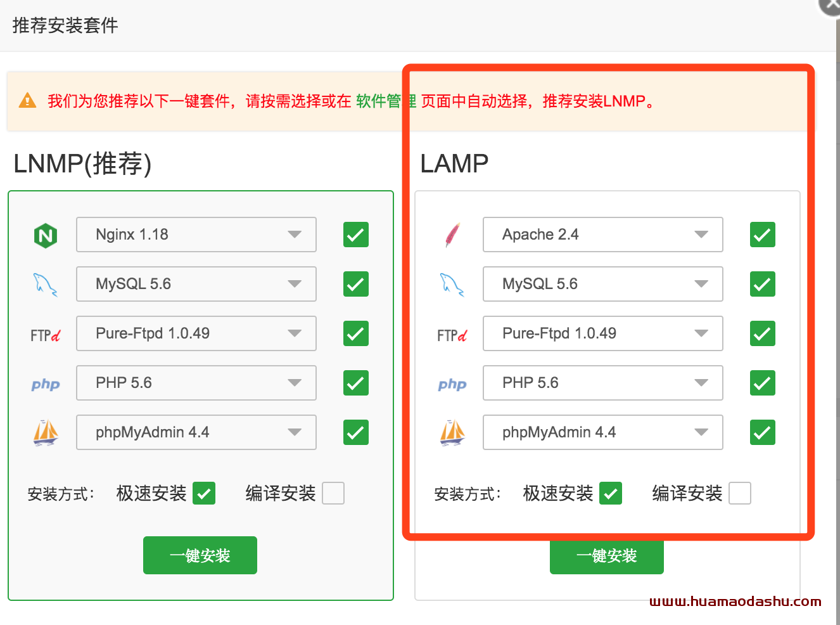Image resolution: width=840 pixels, height=625 pixels.
Task: Toggle 极速安装 checkbox in LAMP panel
Action: pos(611,493)
